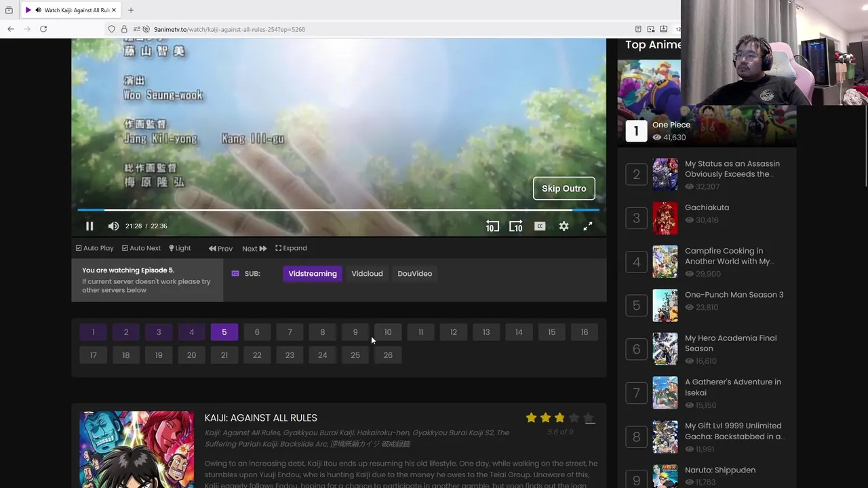Toggle the Light mode option

pyautogui.click(x=180, y=248)
